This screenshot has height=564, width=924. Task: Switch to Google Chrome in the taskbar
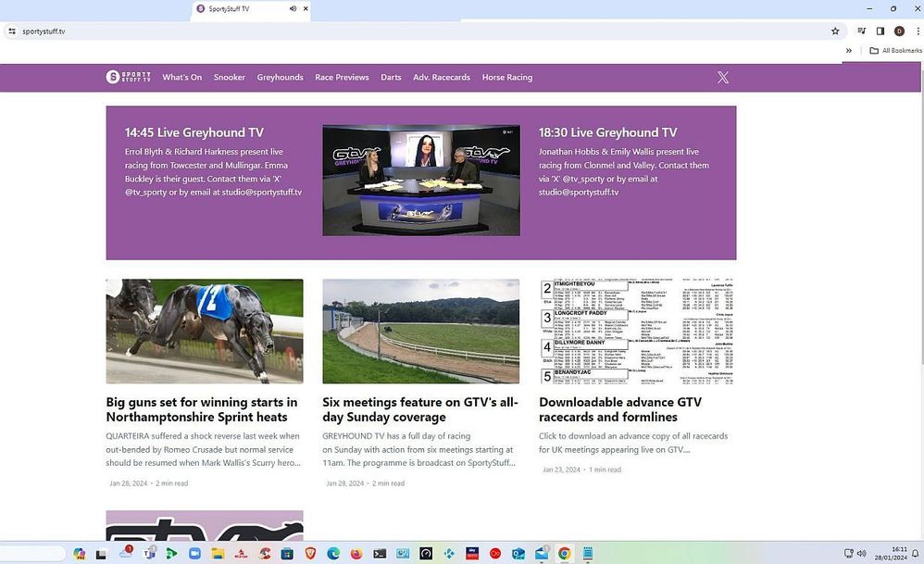click(565, 554)
